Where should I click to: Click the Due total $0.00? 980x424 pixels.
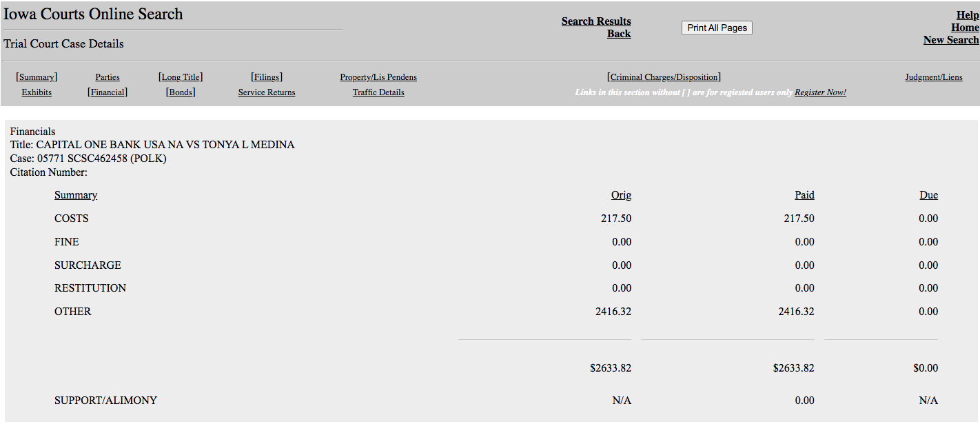pos(926,368)
